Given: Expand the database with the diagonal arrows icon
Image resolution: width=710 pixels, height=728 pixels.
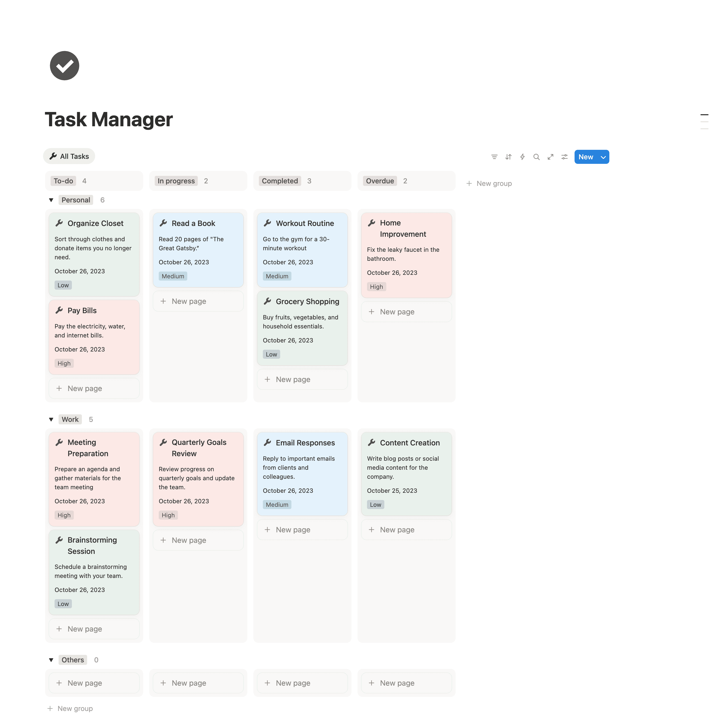Looking at the screenshot, I should (550, 157).
